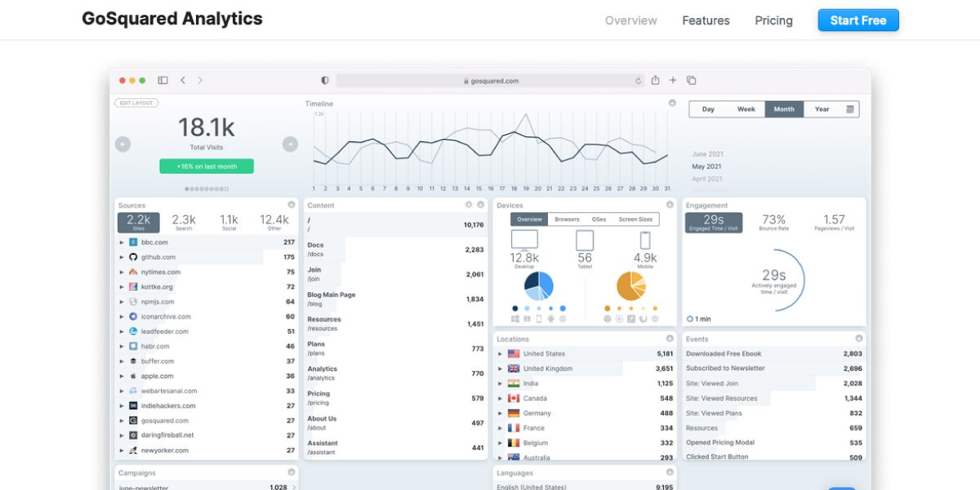Click the Content widget options circle

click(x=481, y=205)
